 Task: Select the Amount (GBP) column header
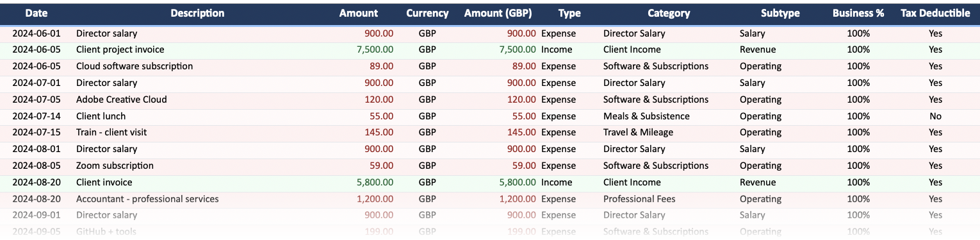pyautogui.click(x=498, y=13)
